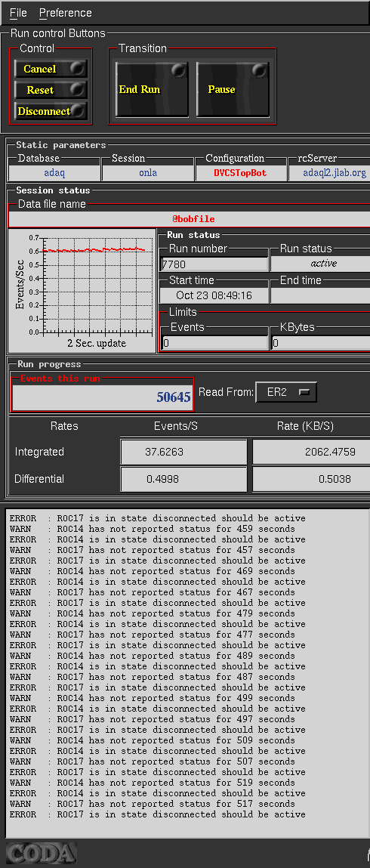Click the Integrated Events/S value box
370x868 pixels.
click(x=183, y=452)
